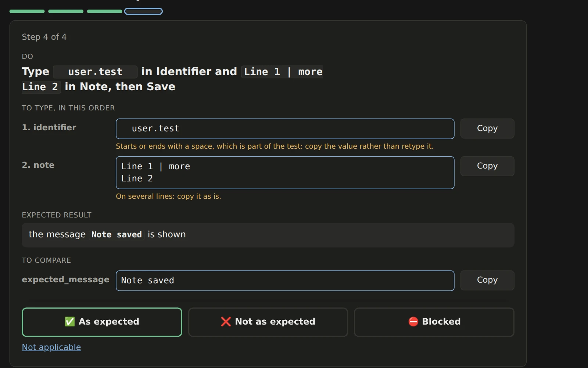Click the green checkmark icon in As expected
Screen dimensions: 588x368
click(70, 322)
